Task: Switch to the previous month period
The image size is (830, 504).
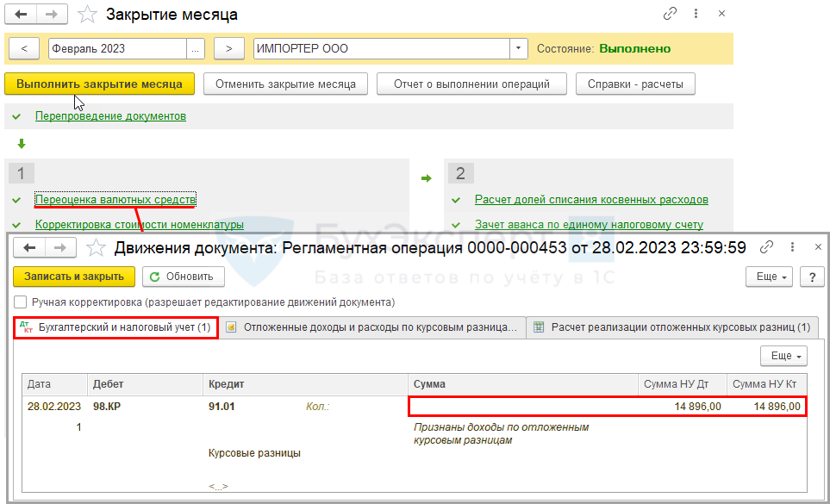Action: [24, 48]
